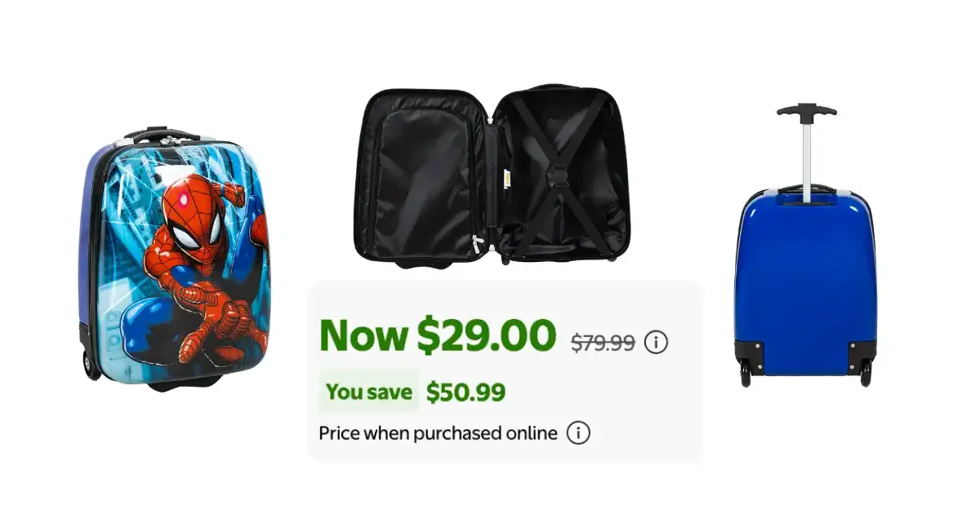Click the info icon beside $79.99
This screenshot has width=980, height=514.
(x=656, y=343)
